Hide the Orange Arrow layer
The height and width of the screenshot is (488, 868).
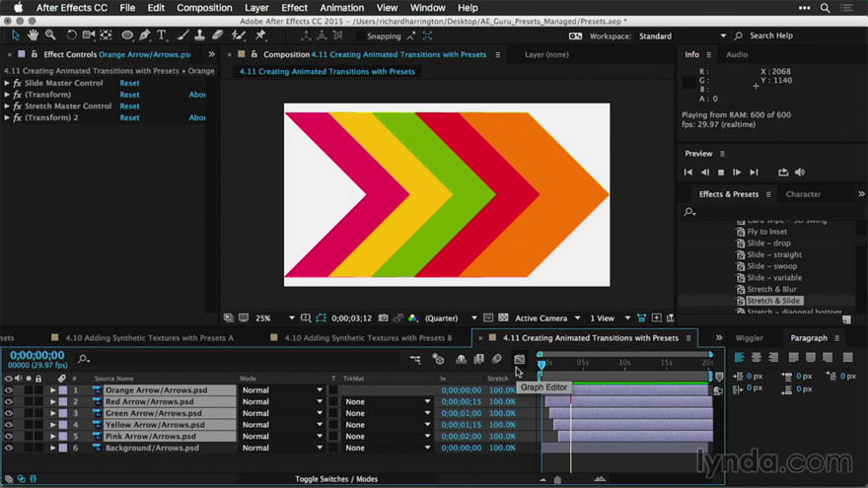point(8,390)
